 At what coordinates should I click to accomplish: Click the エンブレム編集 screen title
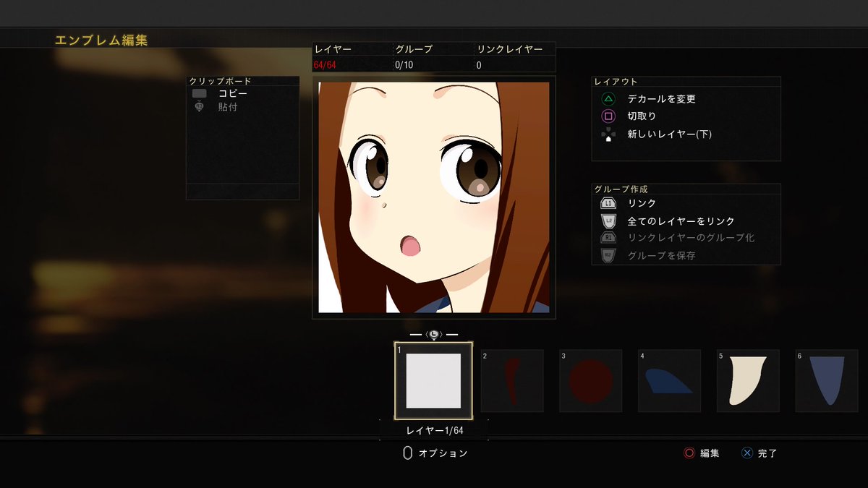[x=101, y=40]
